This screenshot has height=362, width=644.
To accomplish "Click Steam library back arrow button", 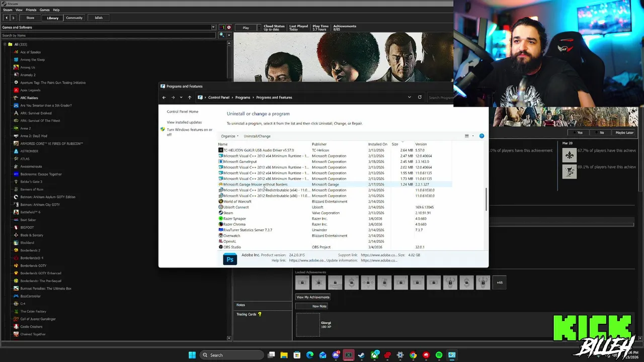I will click(6, 18).
